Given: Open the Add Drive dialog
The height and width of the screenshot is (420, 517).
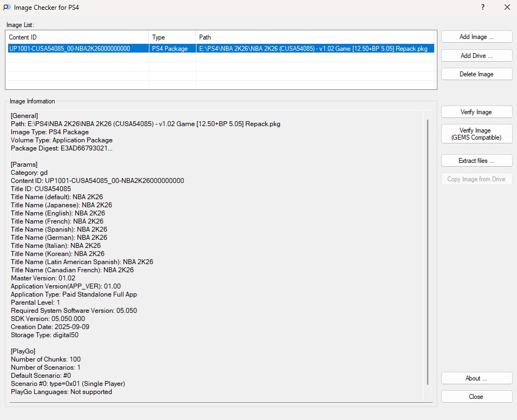Looking at the screenshot, I should pyautogui.click(x=476, y=55).
